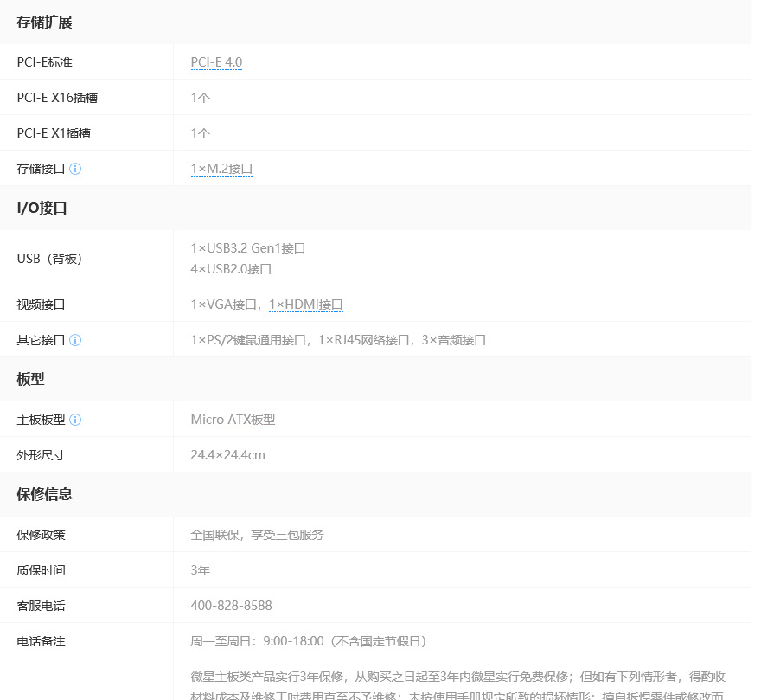Screen dimensions: 761x700
Task: Click the 全国联保，享受三包服务 policy text
Action: click(x=257, y=535)
